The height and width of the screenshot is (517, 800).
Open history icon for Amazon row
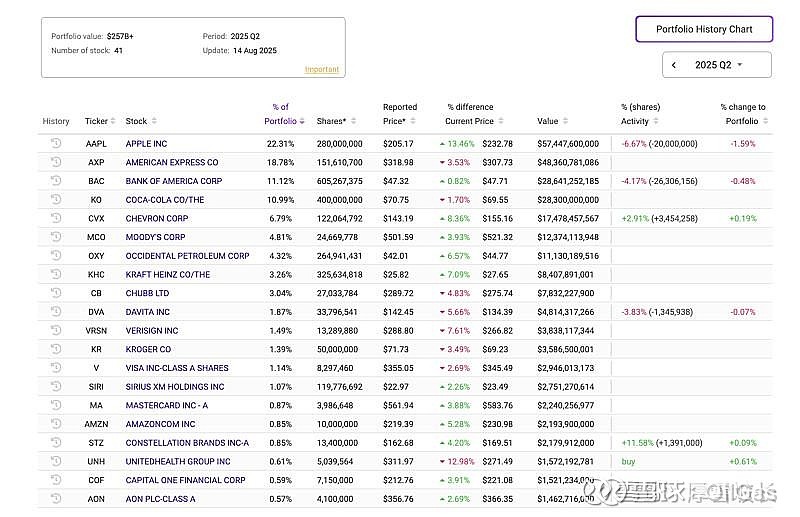(56, 424)
